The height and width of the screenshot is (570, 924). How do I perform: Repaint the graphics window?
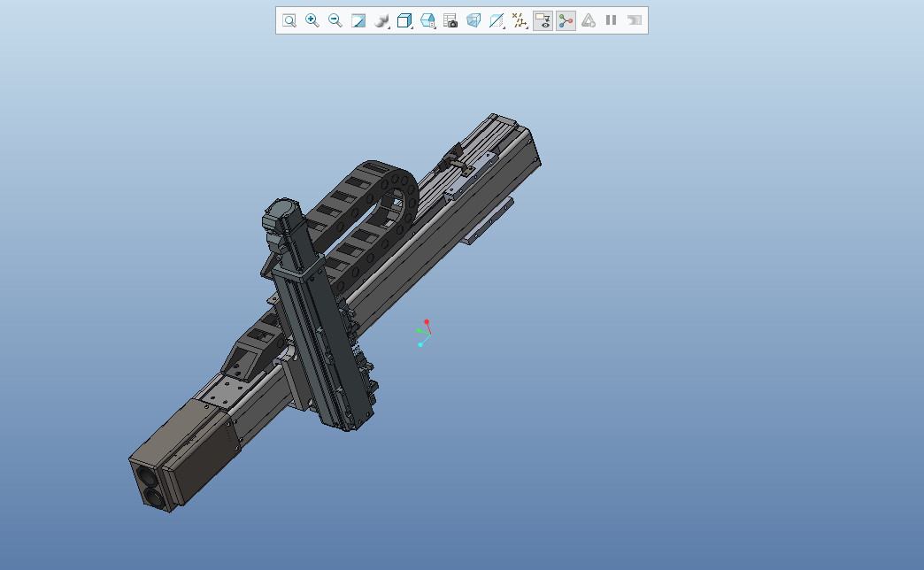click(x=358, y=20)
